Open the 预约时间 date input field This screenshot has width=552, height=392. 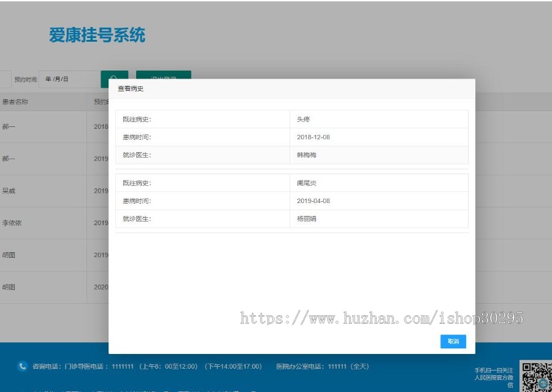[x=69, y=79]
